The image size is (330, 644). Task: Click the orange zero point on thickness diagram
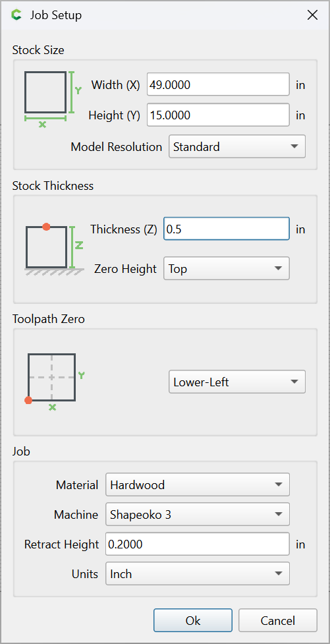(x=46, y=227)
